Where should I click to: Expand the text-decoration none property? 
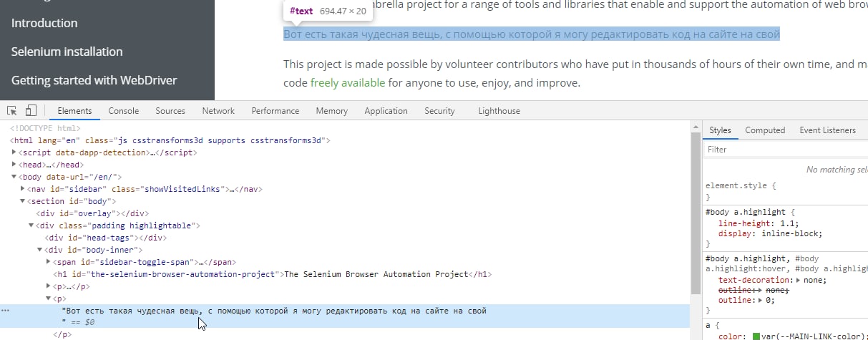[799, 281]
